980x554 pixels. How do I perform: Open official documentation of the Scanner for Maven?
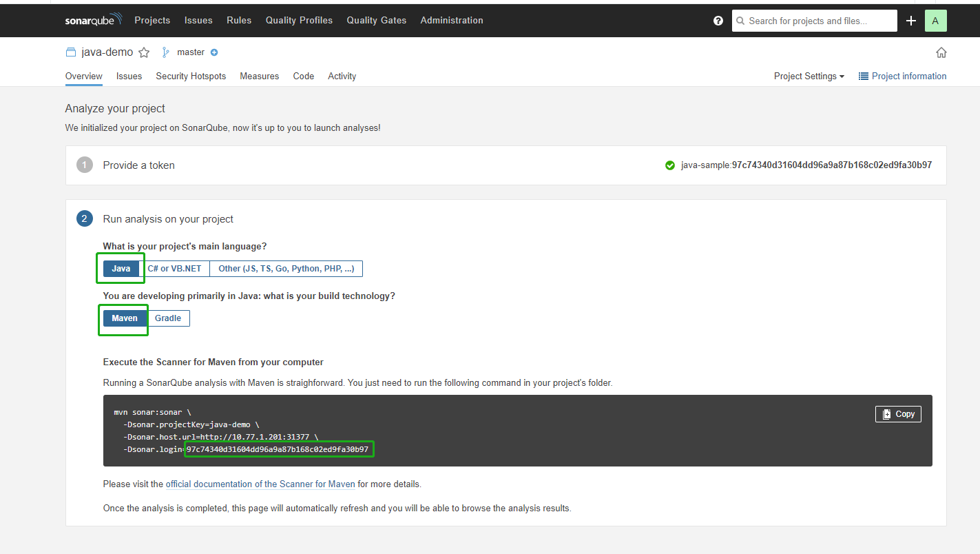[x=260, y=484]
